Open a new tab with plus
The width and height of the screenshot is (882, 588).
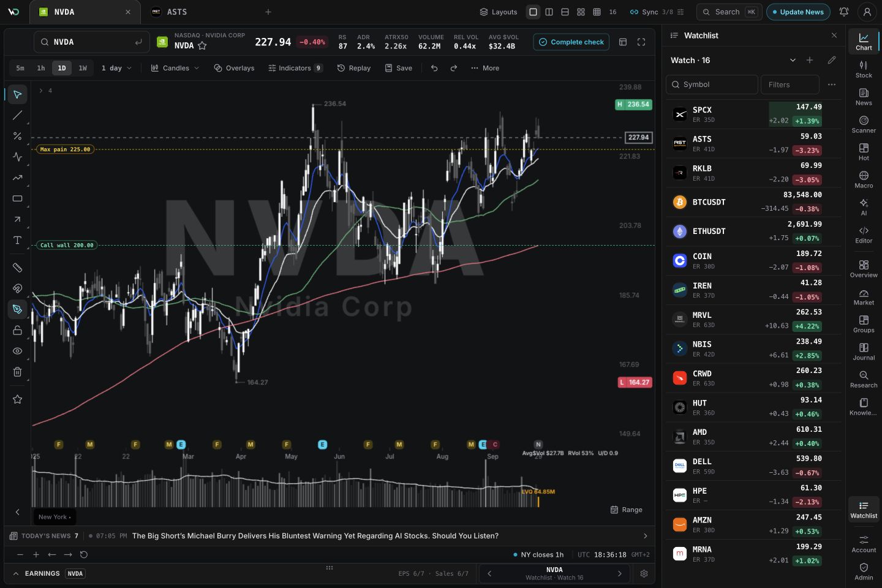click(268, 12)
